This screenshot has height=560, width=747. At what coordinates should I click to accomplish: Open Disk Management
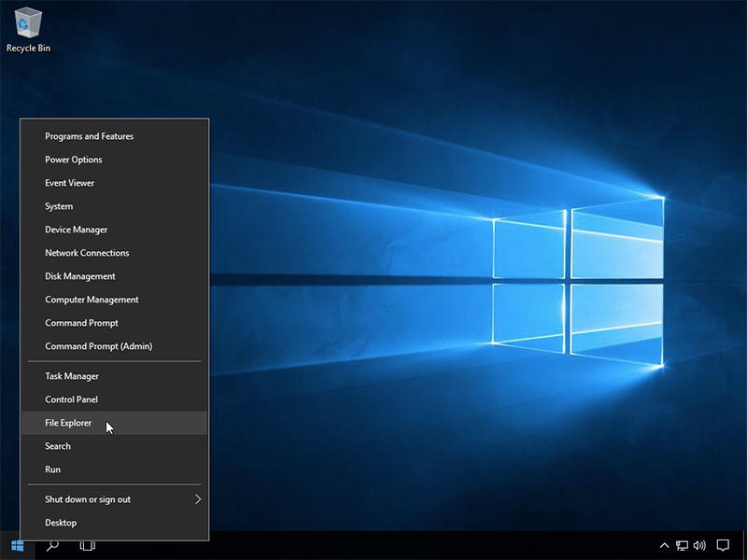click(80, 276)
